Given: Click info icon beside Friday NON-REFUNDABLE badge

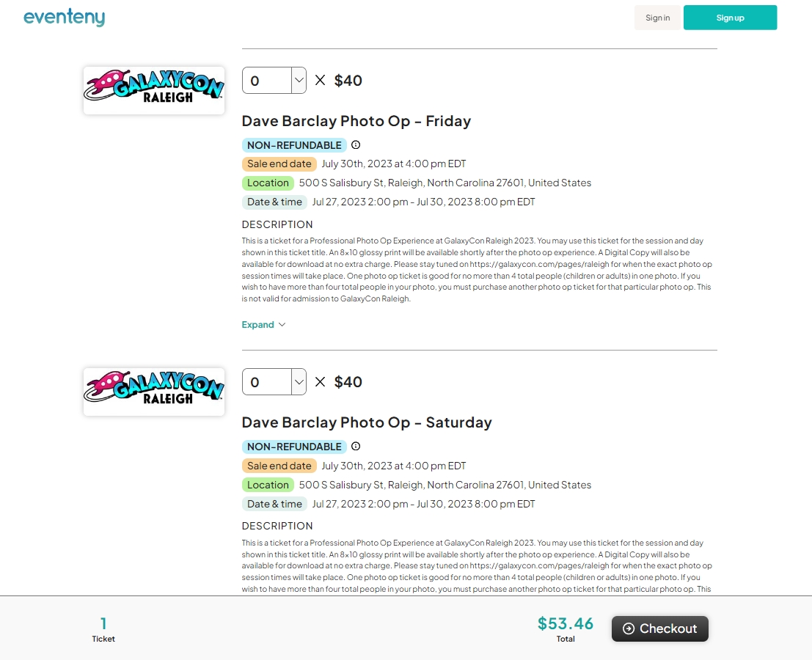Looking at the screenshot, I should point(356,145).
